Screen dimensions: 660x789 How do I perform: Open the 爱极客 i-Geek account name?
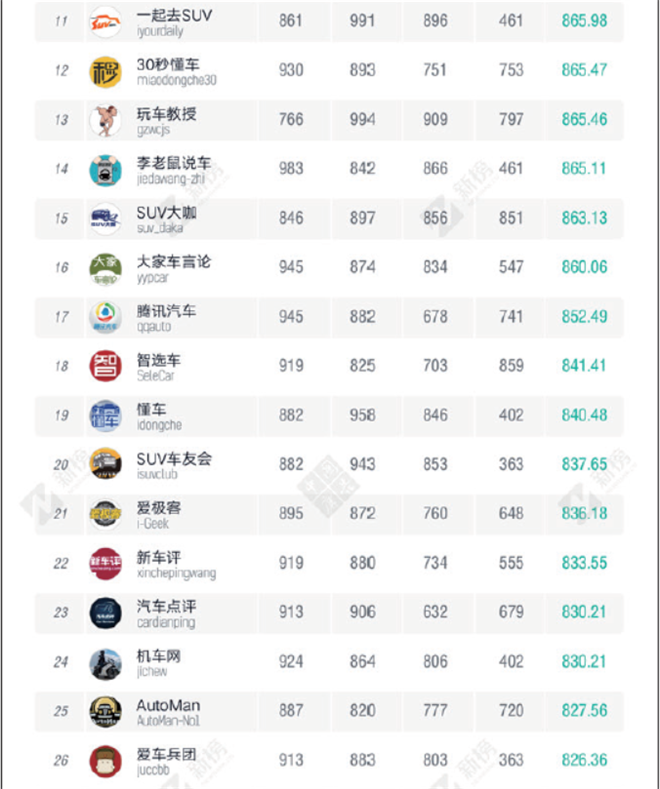(x=158, y=508)
